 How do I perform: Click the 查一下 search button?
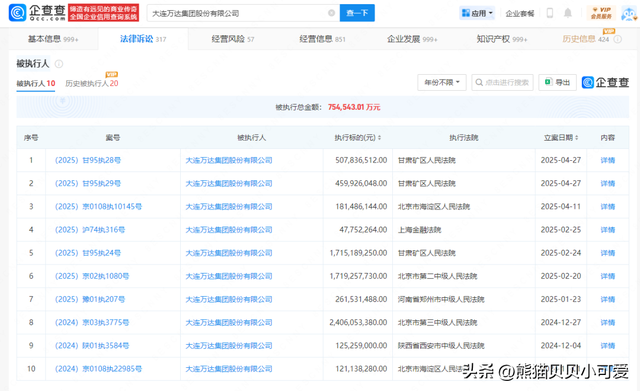pyautogui.click(x=357, y=13)
